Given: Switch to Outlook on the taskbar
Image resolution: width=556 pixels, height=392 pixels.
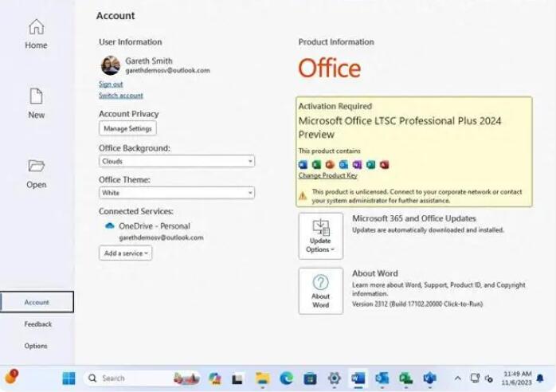Looking at the screenshot, I should [x=382, y=378].
